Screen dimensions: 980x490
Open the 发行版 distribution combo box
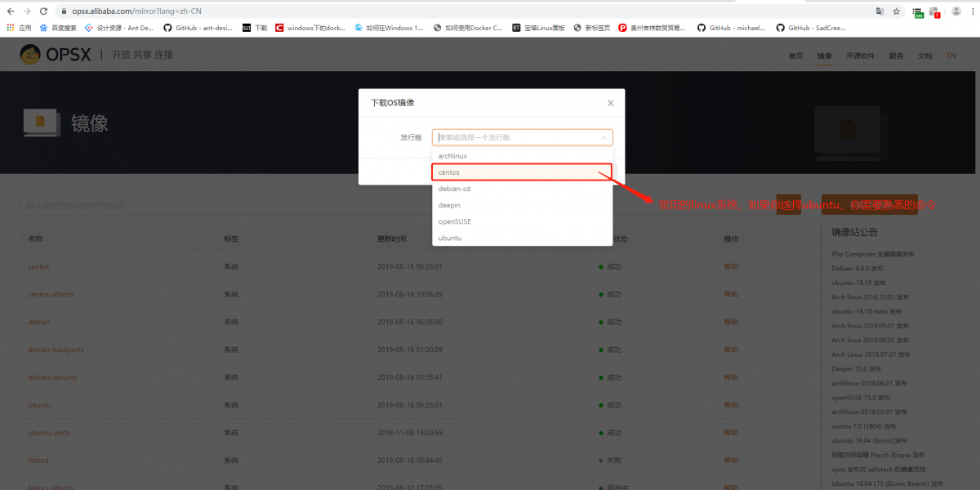[523, 137]
